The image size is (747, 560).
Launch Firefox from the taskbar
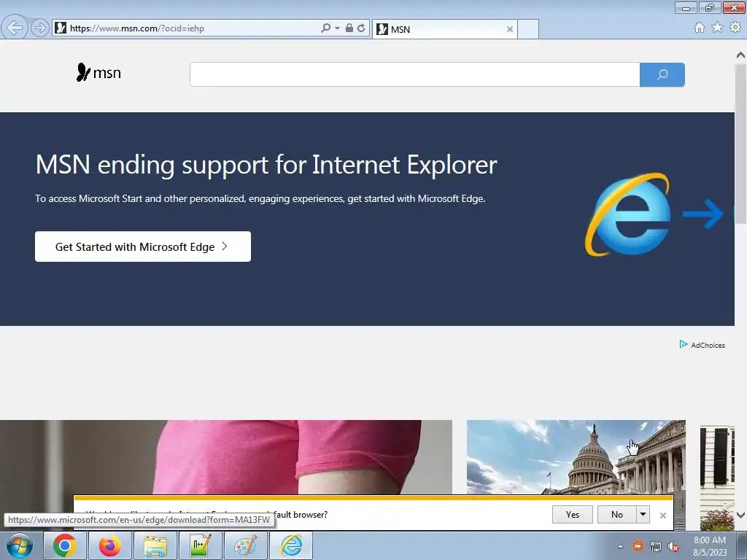click(110, 545)
